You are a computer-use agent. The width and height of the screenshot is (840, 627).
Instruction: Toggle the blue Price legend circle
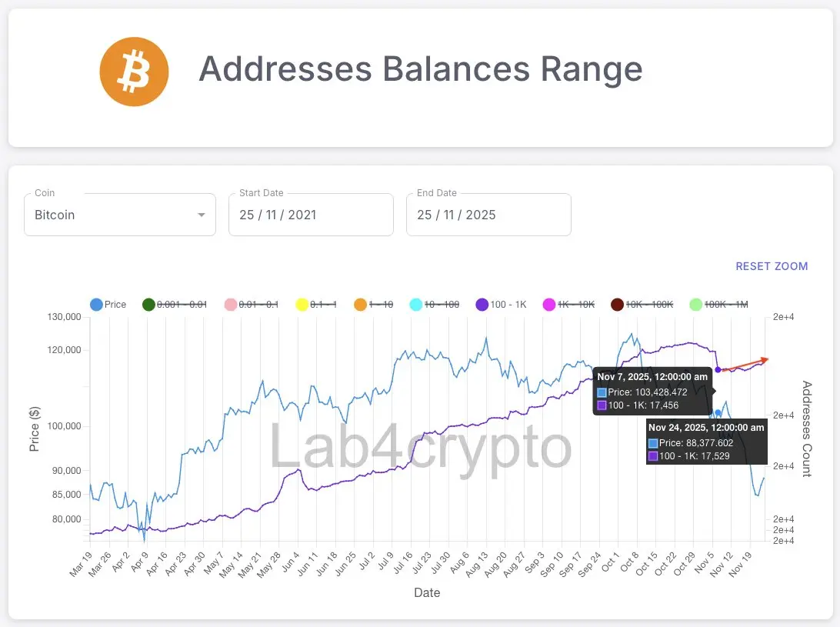[x=96, y=305]
